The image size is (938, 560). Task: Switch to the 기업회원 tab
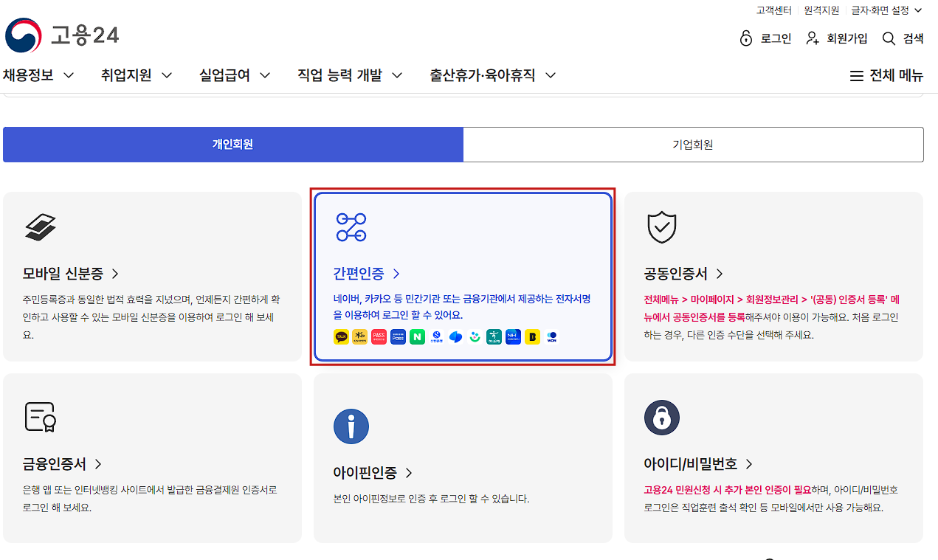tap(692, 144)
